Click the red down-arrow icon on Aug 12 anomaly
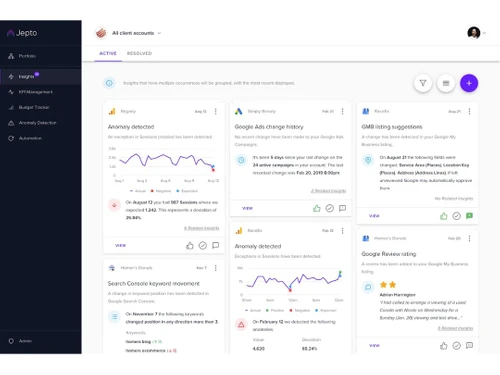The width and height of the screenshot is (500, 375). [x=114, y=205]
